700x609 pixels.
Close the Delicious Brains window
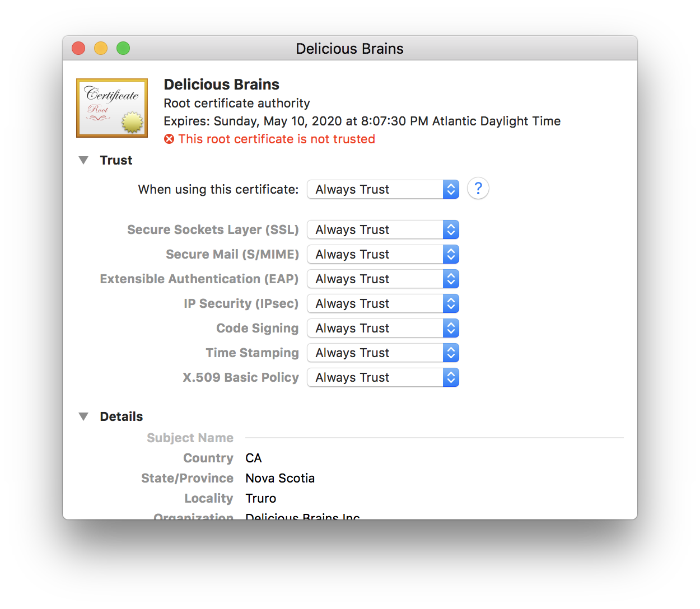click(x=78, y=49)
